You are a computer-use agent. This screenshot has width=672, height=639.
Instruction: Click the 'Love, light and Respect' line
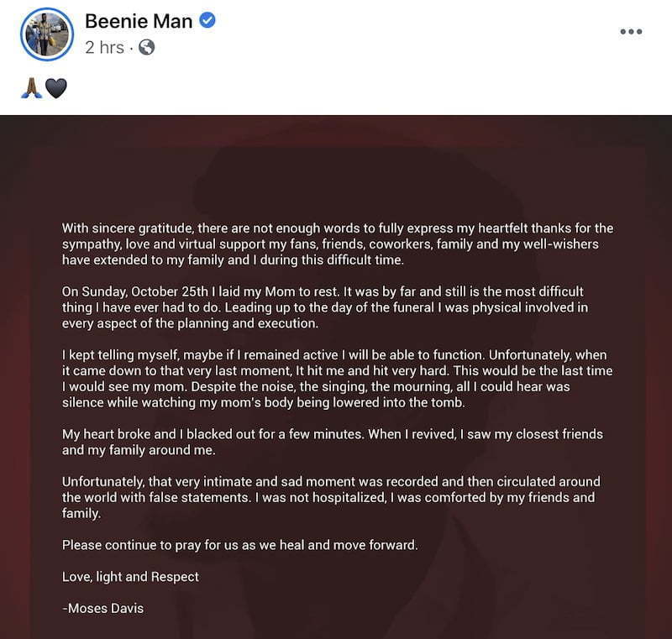click(130, 577)
